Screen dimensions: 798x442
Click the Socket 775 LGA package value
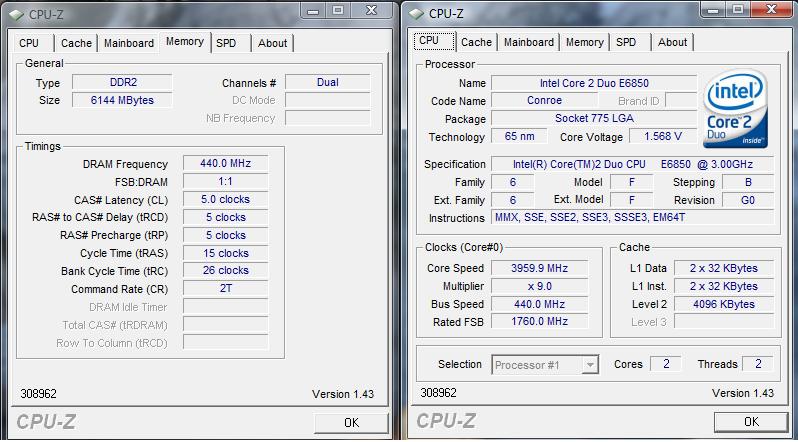tap(594, 118)
